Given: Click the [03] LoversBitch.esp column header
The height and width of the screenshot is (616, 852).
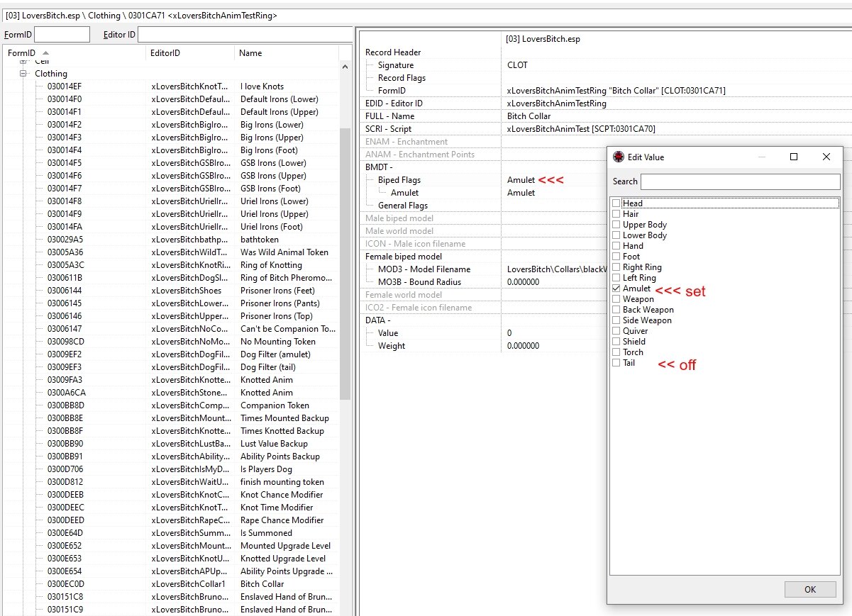Looking at the screenshot, I should (x=543, y=39).
